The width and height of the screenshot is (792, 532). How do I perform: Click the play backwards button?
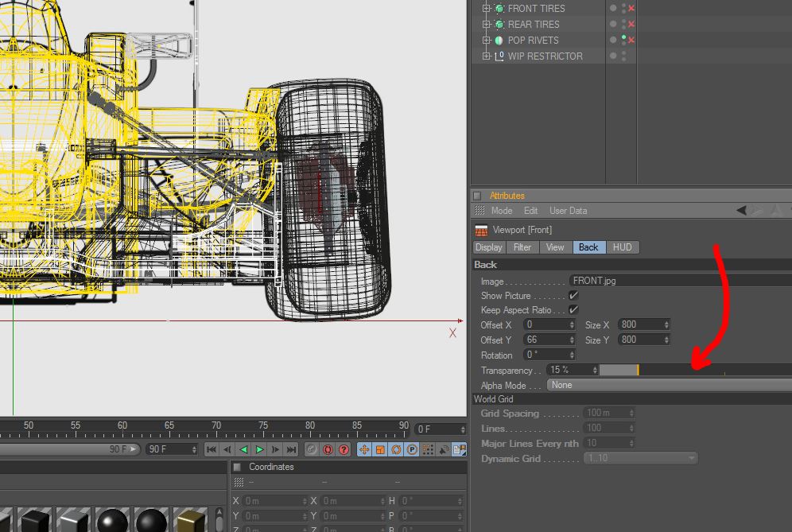(244, 449)
